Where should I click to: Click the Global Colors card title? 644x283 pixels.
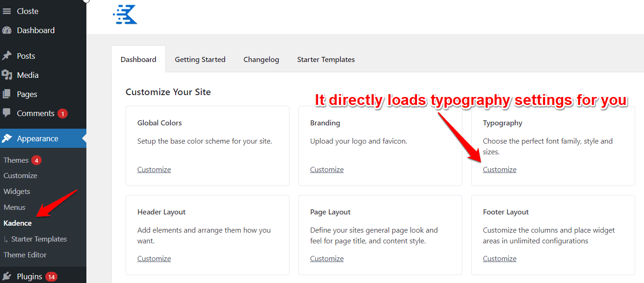point(160,123)
